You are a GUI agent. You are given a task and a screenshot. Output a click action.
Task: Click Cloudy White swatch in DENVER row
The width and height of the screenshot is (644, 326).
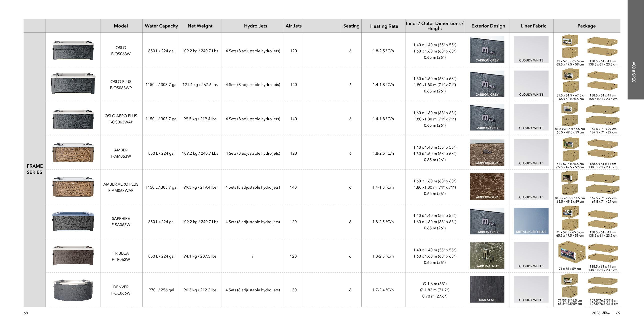pos(531,289)
